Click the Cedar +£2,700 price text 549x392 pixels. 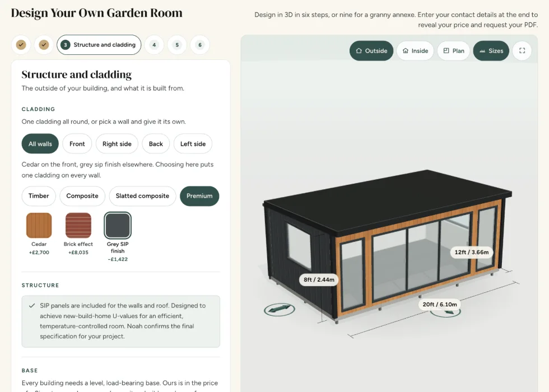coord(39,253)
